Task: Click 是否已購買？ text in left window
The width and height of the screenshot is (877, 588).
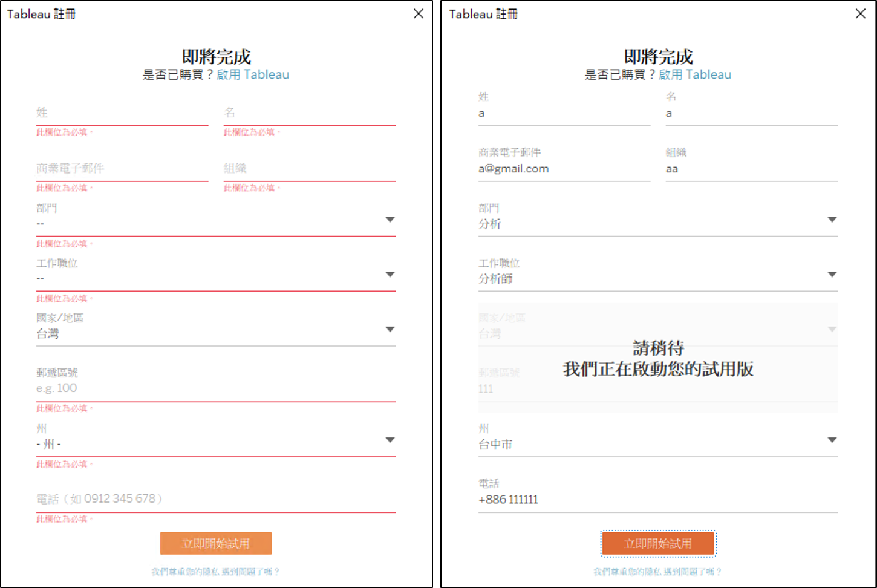Action: [x=178, y=74]
